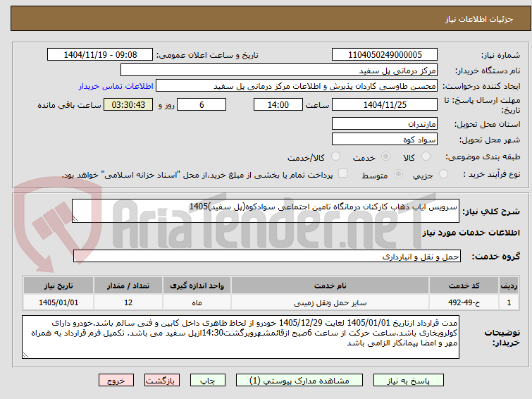
Task: Click the province field 'مازندران'
Action: [385, 123]
